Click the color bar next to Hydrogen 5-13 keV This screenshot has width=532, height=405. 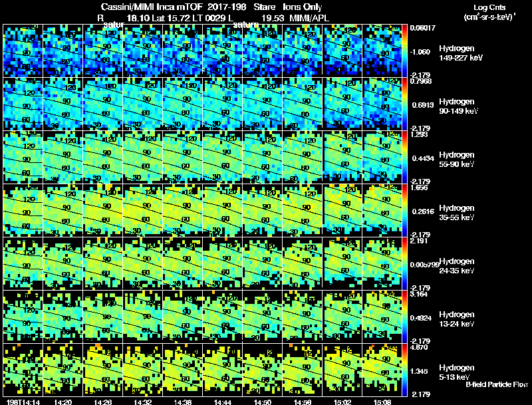[x=404, y=370]
